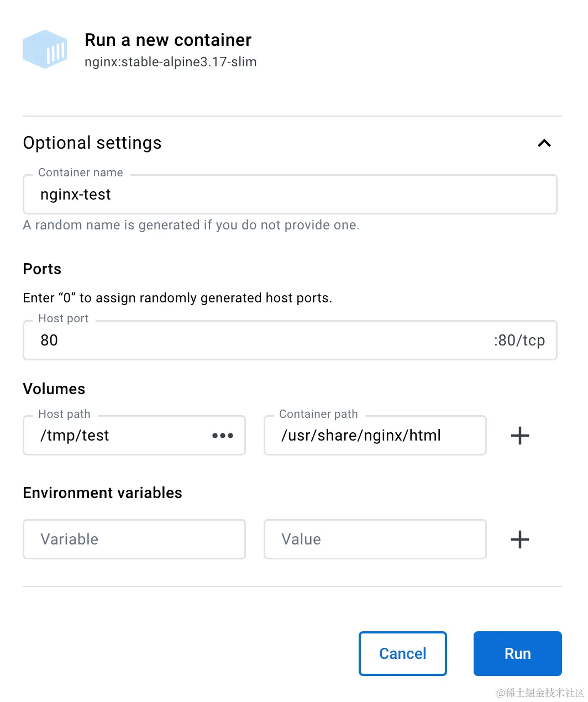Open the host path browse dots

point(223,436)
